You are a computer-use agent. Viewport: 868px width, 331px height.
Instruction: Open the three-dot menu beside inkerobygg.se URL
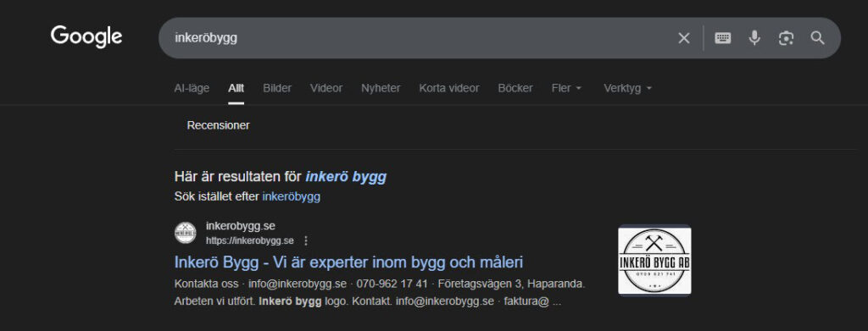pyautogui.click(x=306, y=241)
